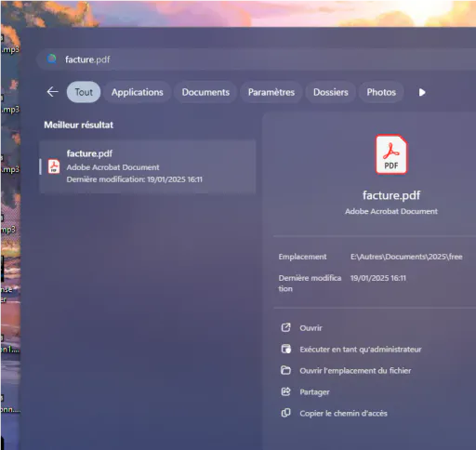Click the large PDF icon in preview pane

(391, 154)
